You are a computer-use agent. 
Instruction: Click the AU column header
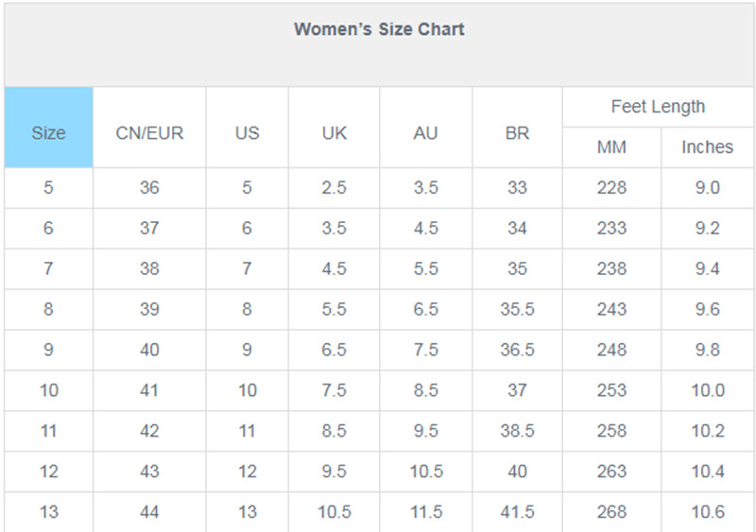click(x=426, y=128)
